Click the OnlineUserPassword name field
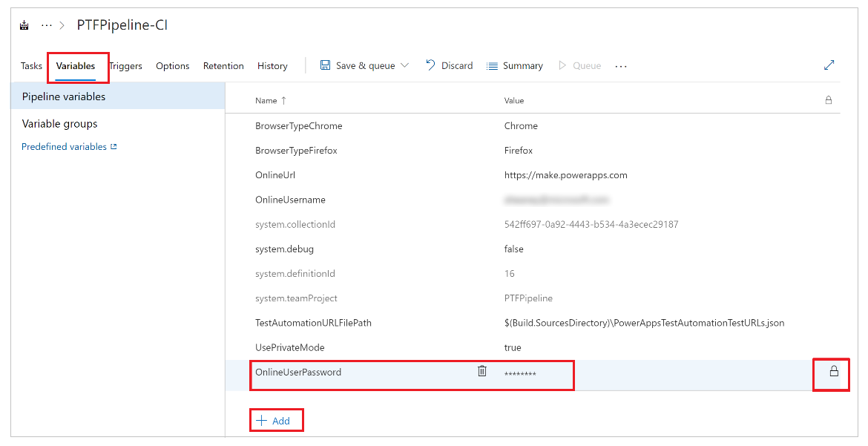 [x=298, y=372]
